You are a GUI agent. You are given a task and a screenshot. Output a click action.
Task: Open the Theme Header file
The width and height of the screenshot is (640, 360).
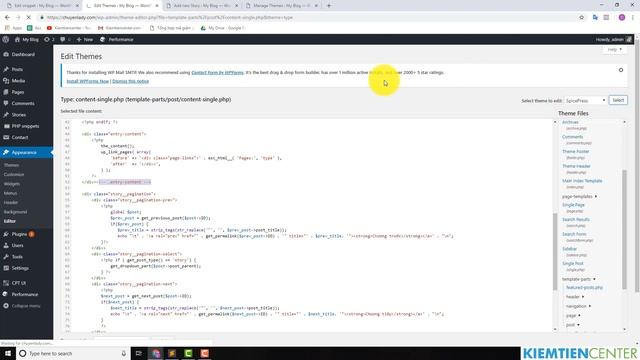[x=576, y=166]
